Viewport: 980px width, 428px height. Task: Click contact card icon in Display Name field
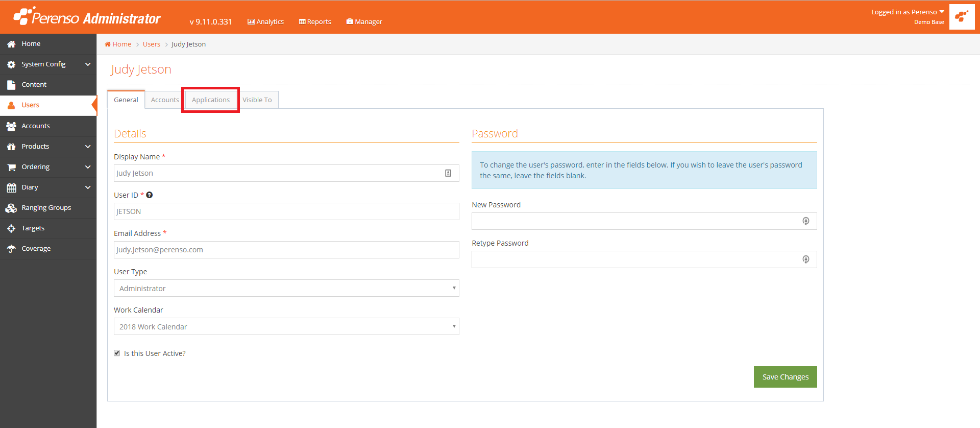tap(448, 173)
